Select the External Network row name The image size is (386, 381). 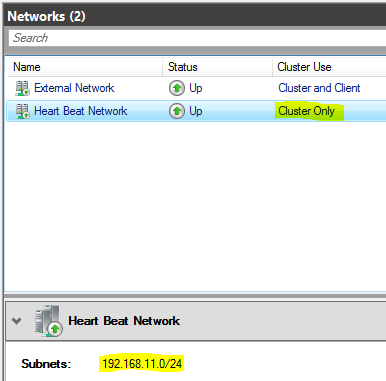coord(74,88)
